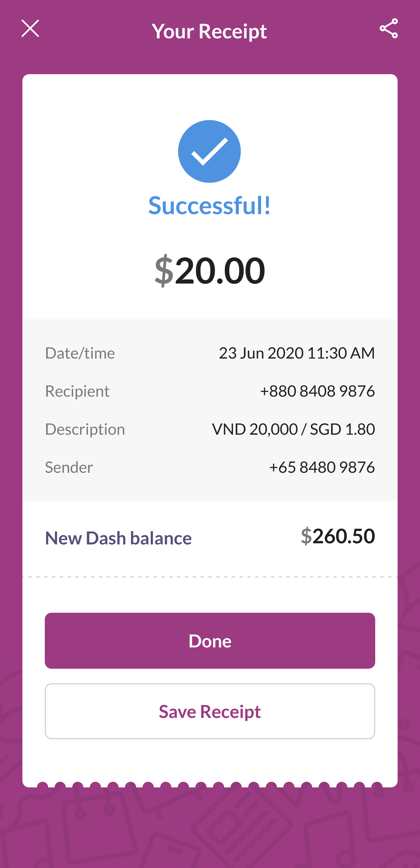Tap the Description label
This screenshot has width=420, height=868.
85,429
